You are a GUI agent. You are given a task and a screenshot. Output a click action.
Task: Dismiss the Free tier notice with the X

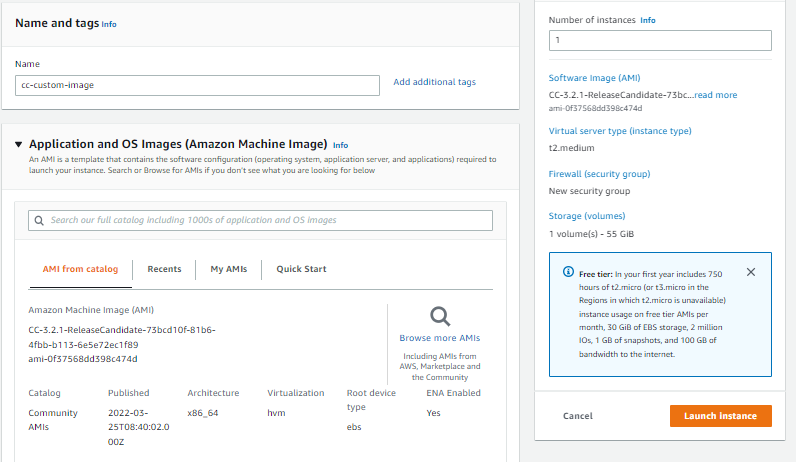pyautogui.click(x=751, y=272)
